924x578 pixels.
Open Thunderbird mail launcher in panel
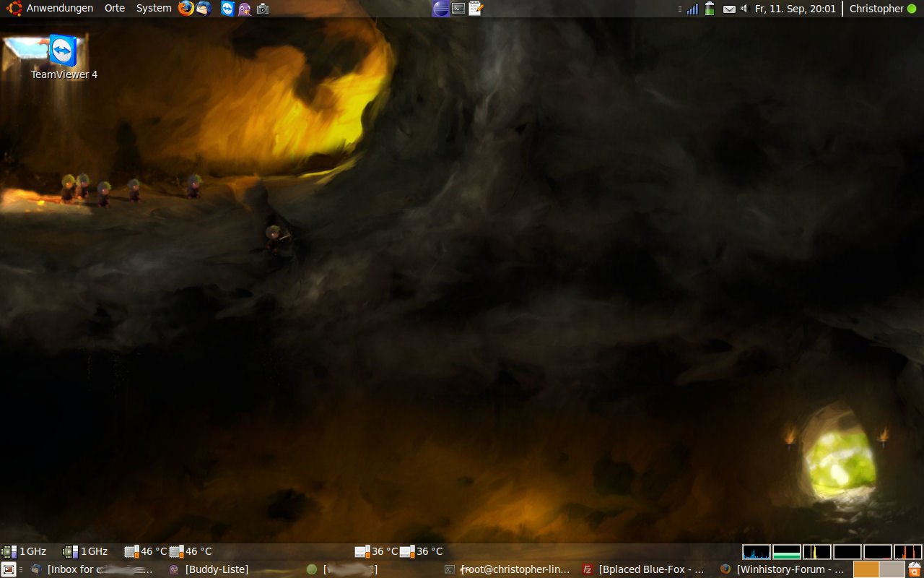tap(204, 9)
